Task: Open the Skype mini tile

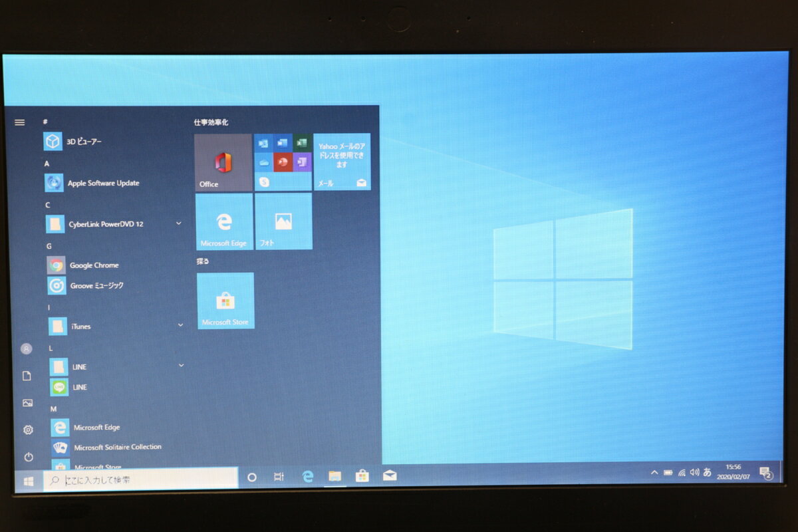Action: coord(264,181)
